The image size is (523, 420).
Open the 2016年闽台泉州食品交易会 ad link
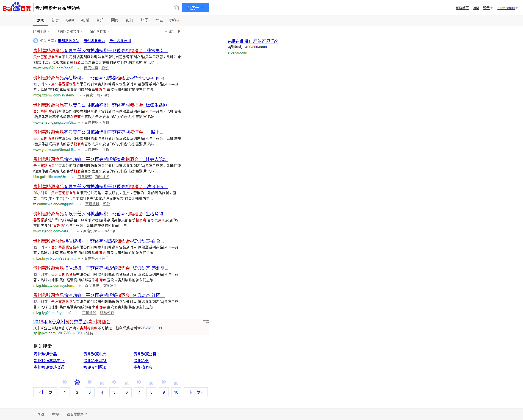[x=72, y=322]
